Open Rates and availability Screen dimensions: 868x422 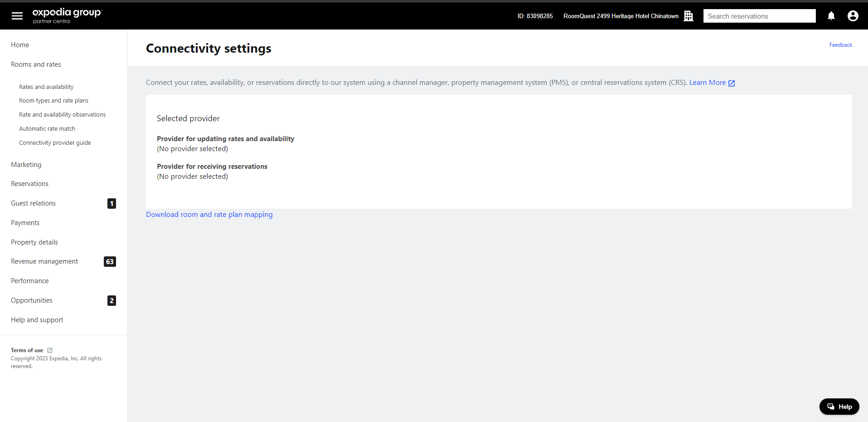pyautogui.click(x=46, y=87)
